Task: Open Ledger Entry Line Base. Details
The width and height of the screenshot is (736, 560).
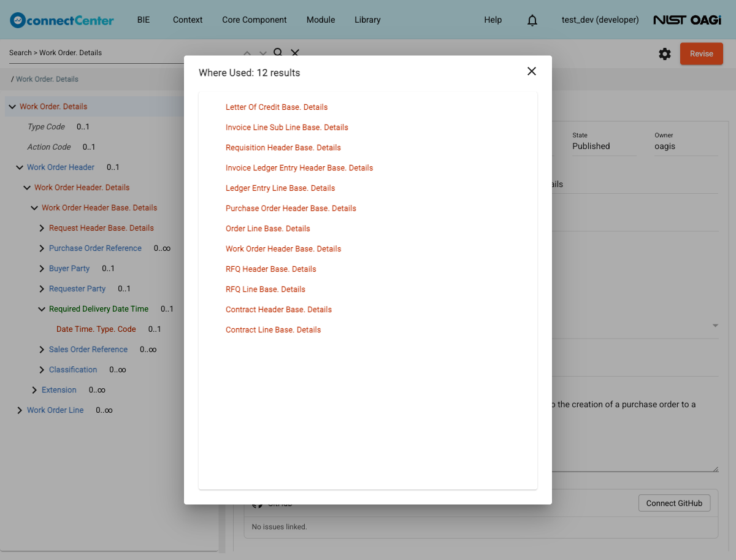Action: click(280, 188)
